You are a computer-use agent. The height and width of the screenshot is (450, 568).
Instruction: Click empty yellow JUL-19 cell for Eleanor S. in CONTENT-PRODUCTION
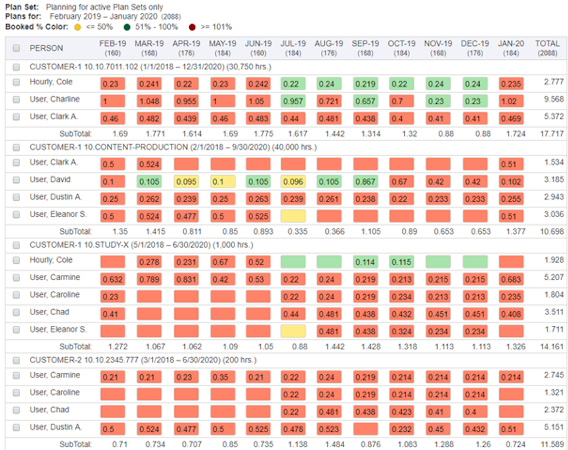click(x=293, y=216)
